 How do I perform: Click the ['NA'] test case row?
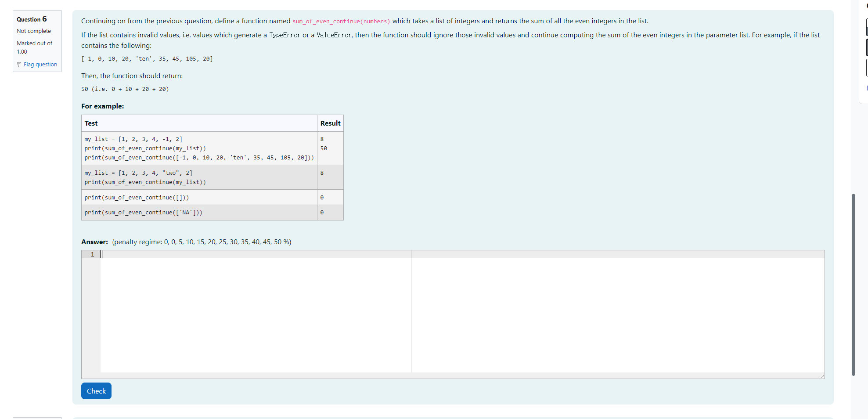click(x=199, y=212)
